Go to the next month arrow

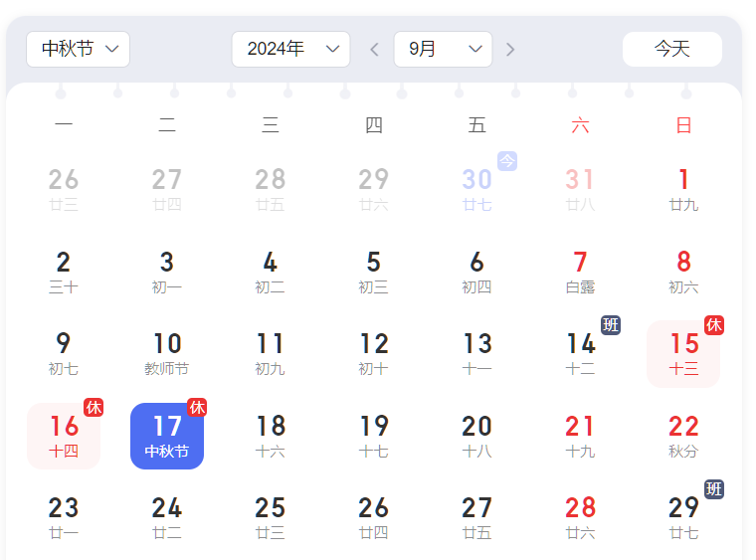pos(510,49)
